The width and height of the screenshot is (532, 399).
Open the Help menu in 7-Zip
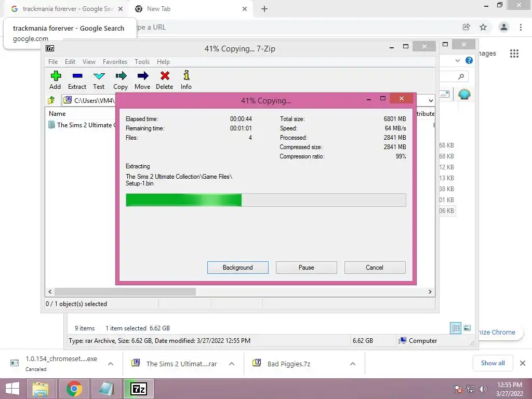163,62
